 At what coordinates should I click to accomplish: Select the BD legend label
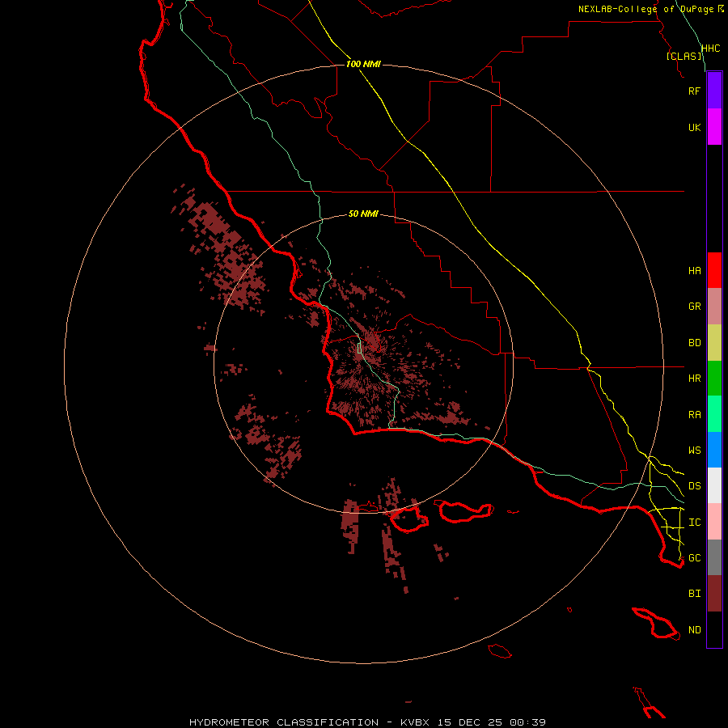click(x=694, y=343)
